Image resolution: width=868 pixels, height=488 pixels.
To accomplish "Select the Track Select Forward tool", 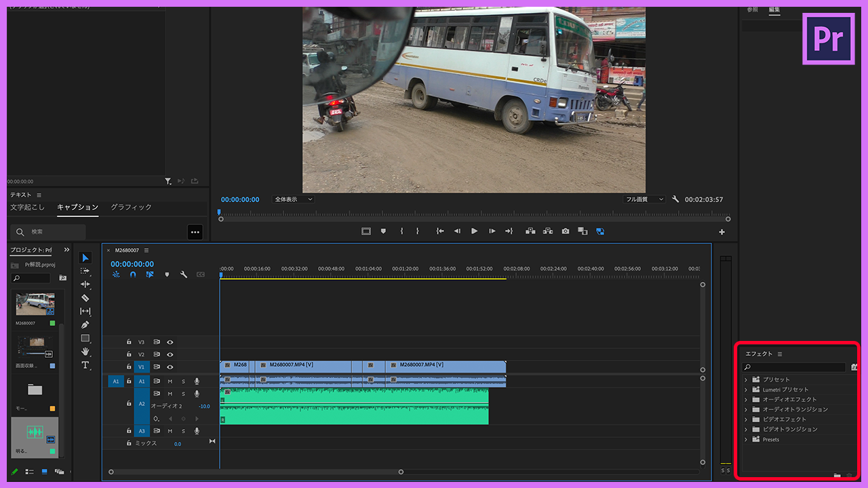I will (85, 271).
